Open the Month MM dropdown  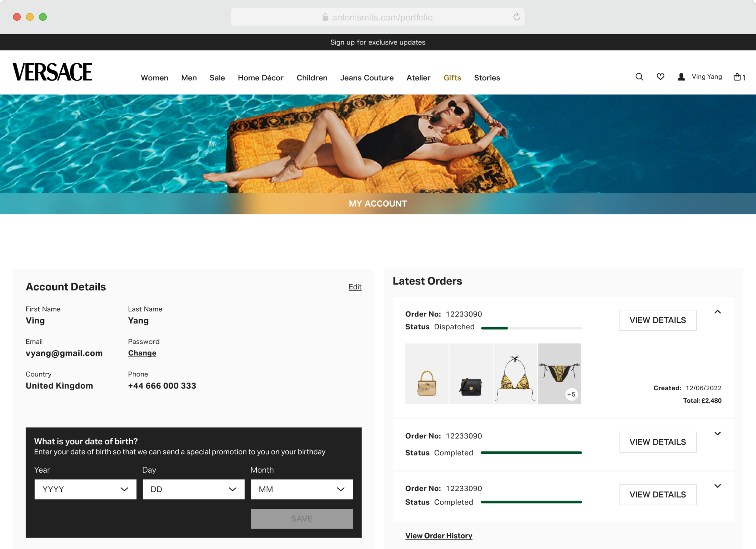pyautogui.click(x=301, y=489)
